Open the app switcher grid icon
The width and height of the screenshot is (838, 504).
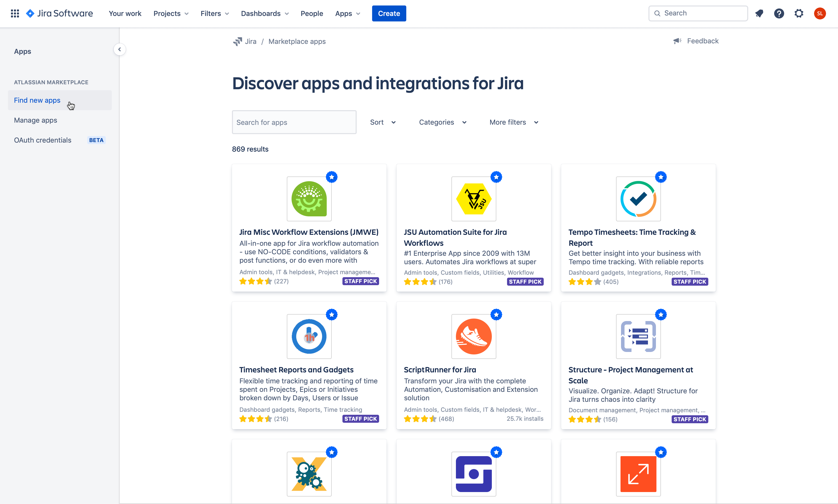(15, 14)
